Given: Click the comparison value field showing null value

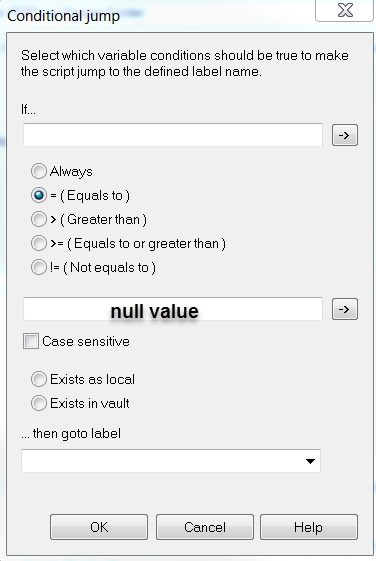Looking at the screenshot, I should point(173,309).
